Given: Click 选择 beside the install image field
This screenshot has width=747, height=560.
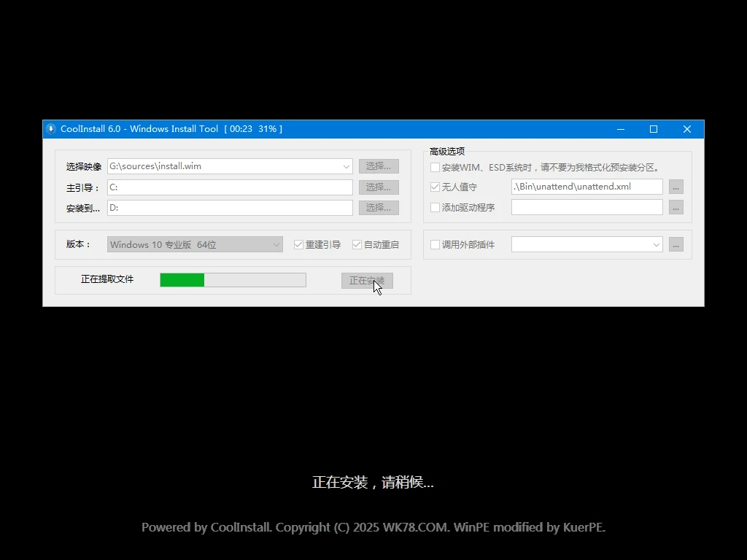Looking at the screenshot, I should click(x=379, y=166).
